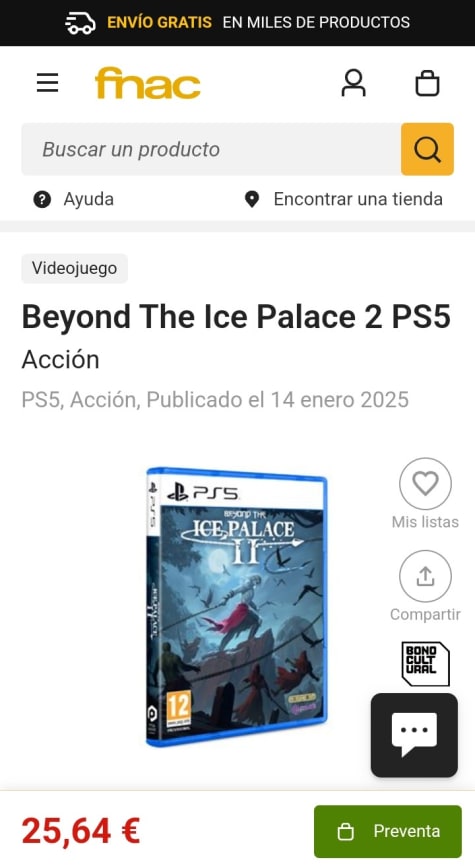
Task: Open the hamburger navigation menu
Action: [48, 83]
